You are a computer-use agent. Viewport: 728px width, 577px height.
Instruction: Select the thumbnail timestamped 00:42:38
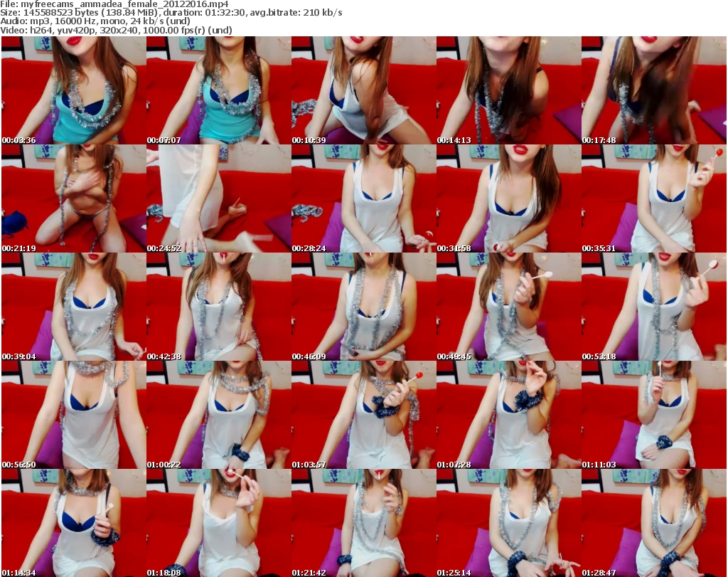tap(219, 307)
